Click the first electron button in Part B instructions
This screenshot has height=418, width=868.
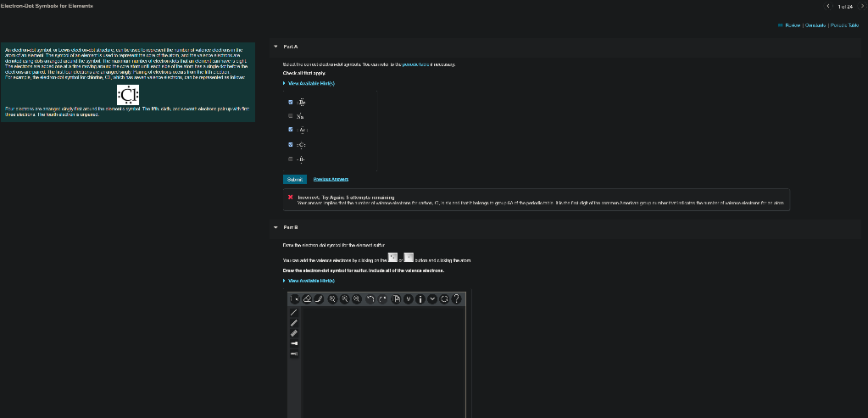pos(393,258)
